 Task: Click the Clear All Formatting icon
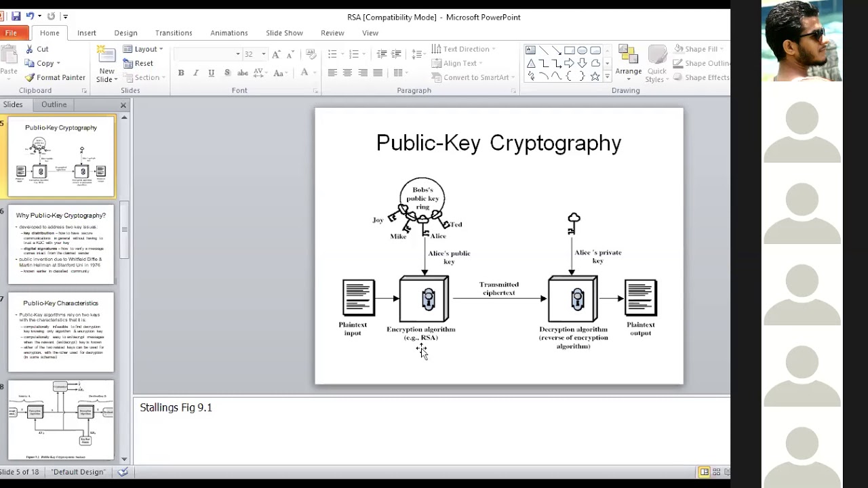[311, 54]
